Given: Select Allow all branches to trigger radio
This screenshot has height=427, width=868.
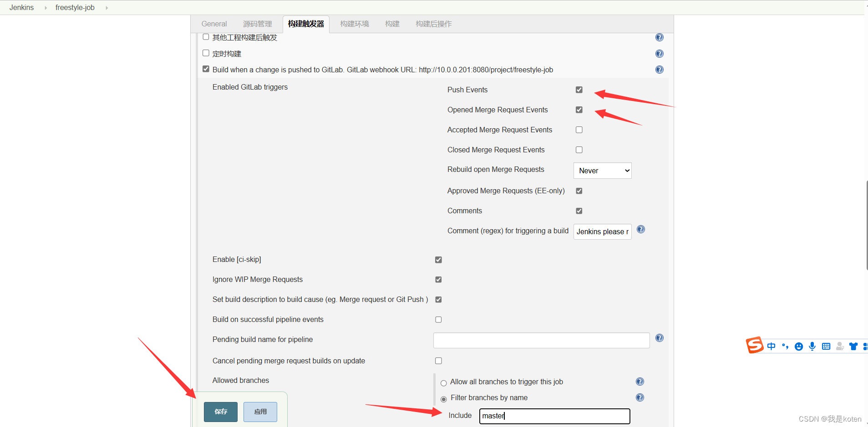Looking at the screenshot, I should click(444, 383).
